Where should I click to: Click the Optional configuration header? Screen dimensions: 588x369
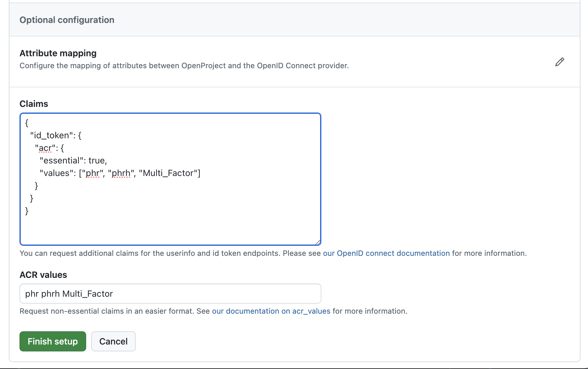tap(67, 20)
